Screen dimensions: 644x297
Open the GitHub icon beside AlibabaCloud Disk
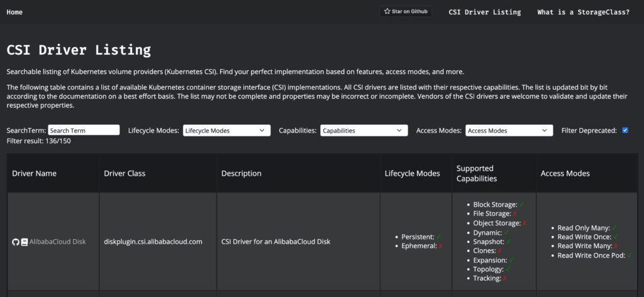pyautogui.click(x=16, y=242)
